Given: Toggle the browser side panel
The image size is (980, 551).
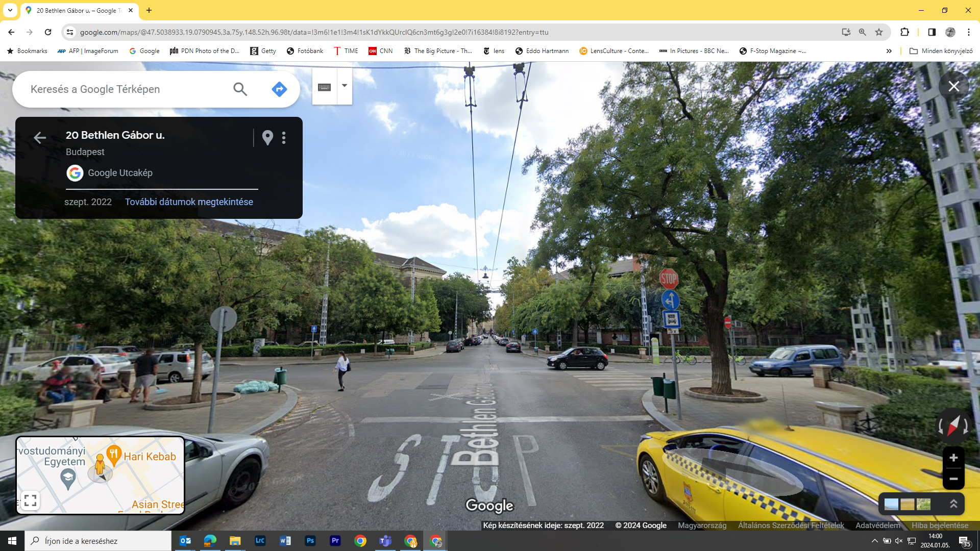Looking at the screenshot, I should pyautogui.click(x=932, y=32).
